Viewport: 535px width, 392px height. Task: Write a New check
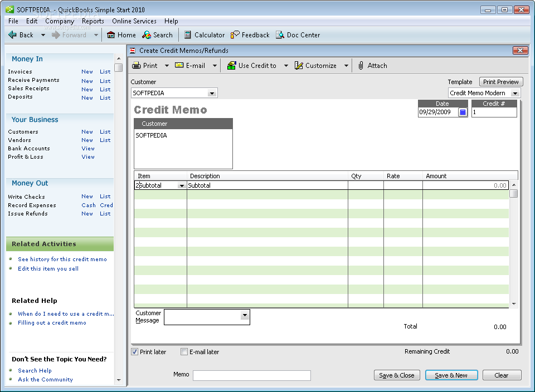[87, 197]
